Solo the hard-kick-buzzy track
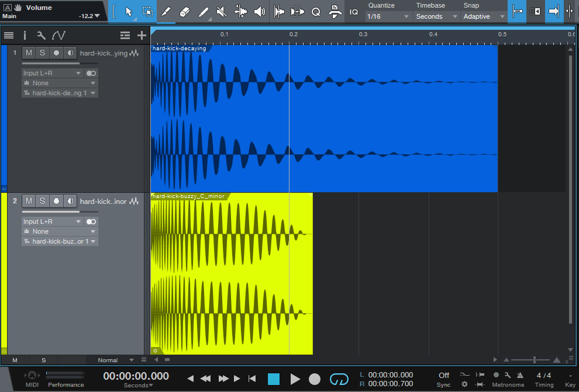 tap(42, 200)
